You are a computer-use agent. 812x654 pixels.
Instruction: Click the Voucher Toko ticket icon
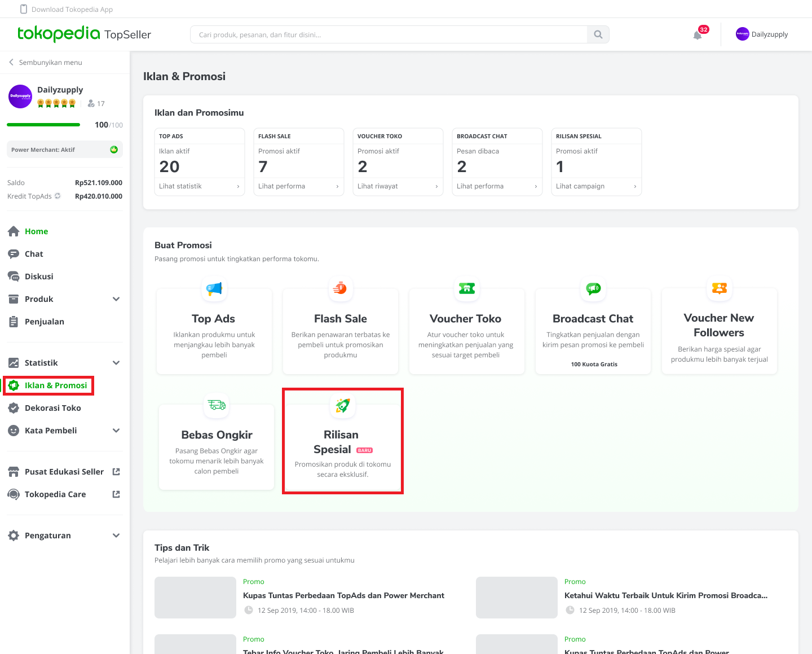(x=467, y=288)
